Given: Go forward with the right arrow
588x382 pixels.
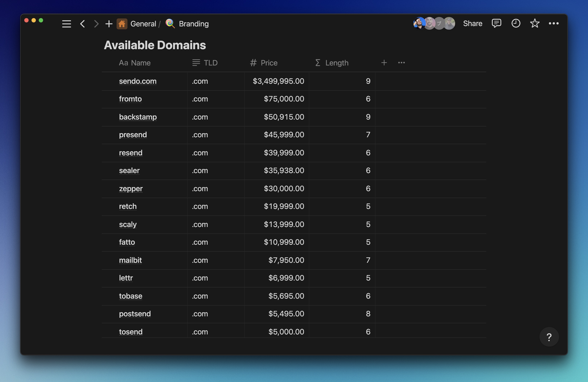Looking at the screenshot, I should click(x=96, y=24).
